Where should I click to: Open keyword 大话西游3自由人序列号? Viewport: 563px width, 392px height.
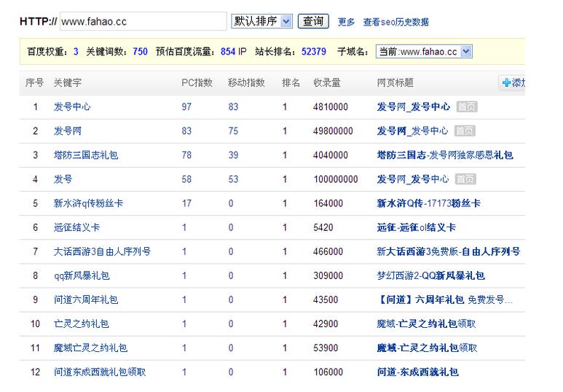[102, 251]
